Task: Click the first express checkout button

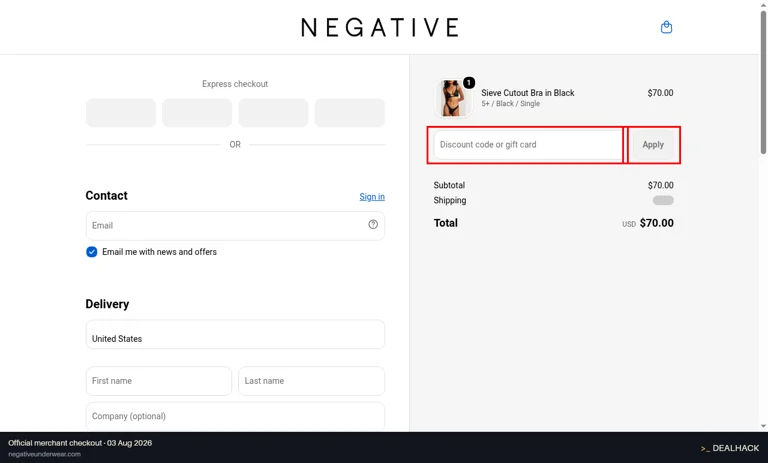Action: pyautogui.click(x=121, y=113)
